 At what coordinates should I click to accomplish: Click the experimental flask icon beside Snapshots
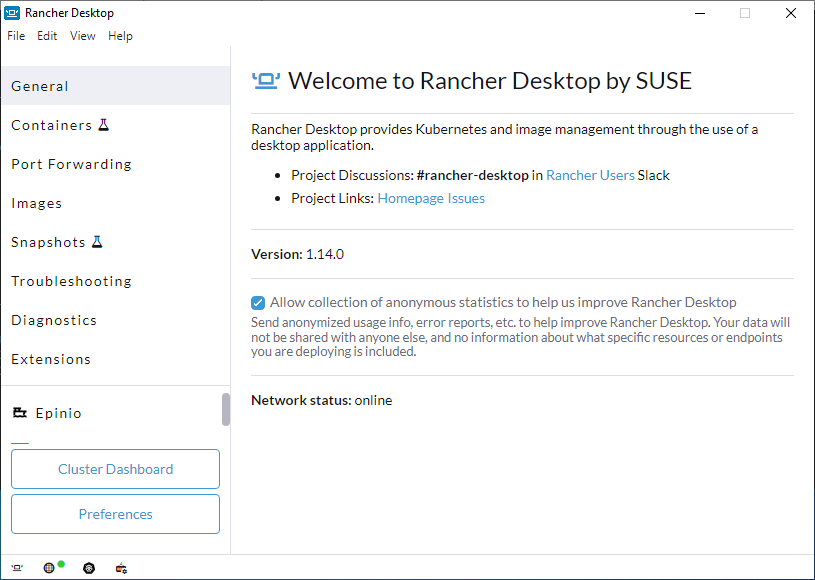pyautogui.click(x=97, y=242)
